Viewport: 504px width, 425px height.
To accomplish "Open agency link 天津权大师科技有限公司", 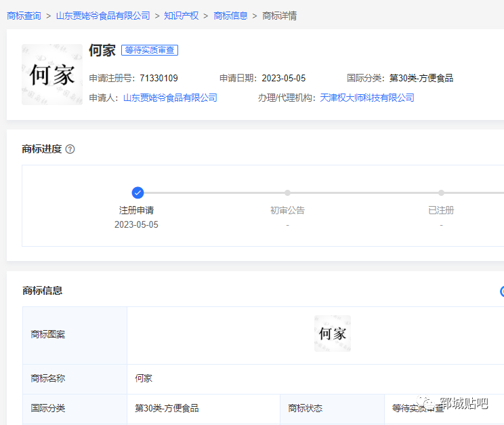I will (367, 98).
